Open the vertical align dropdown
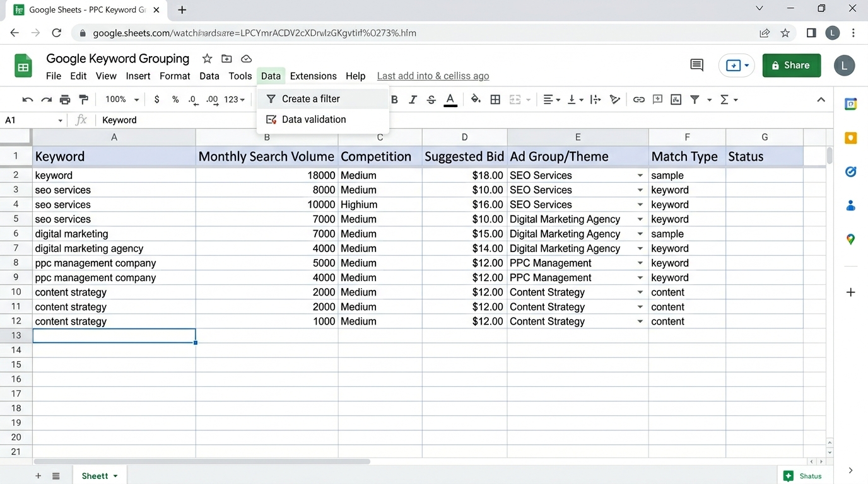The image size is (868, 484). coord(575,100)
